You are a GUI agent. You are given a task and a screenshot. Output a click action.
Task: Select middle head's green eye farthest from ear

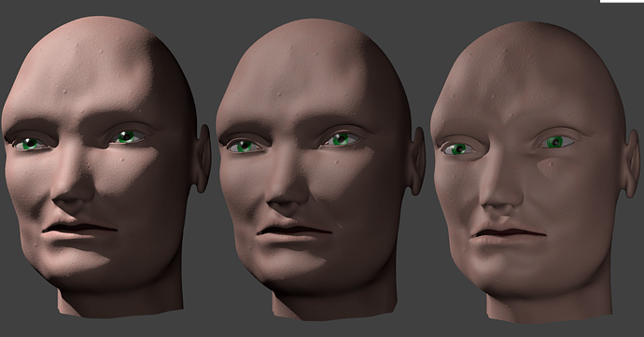pos(244,146)
